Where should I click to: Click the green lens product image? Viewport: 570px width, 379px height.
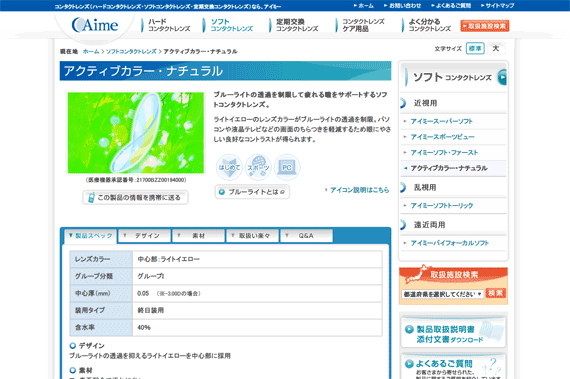[x=136, y=133]
